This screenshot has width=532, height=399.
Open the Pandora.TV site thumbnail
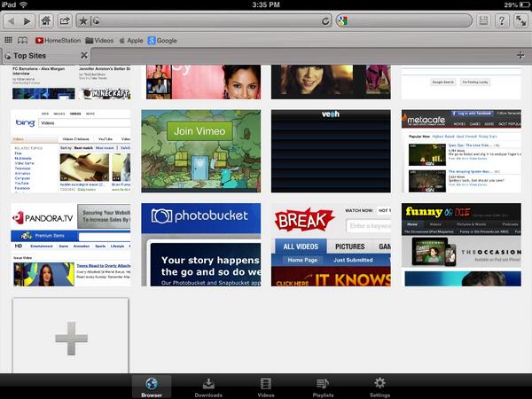pos(71,245)
